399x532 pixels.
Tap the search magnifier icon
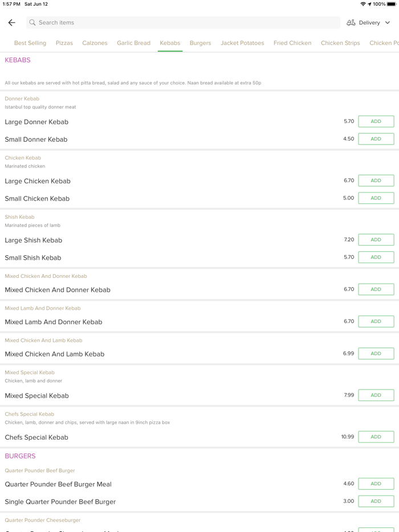click(x=32, y=23)
